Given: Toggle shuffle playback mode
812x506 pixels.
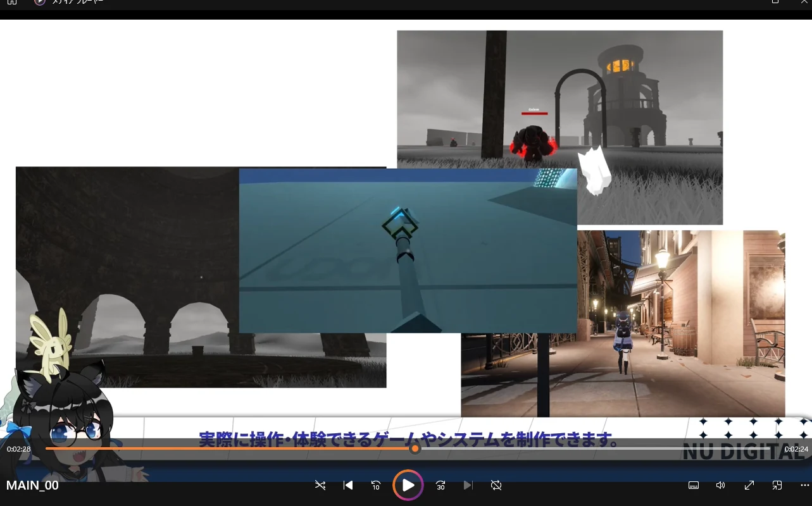Looking at the screenshot, I should click(x=320, y=485).
